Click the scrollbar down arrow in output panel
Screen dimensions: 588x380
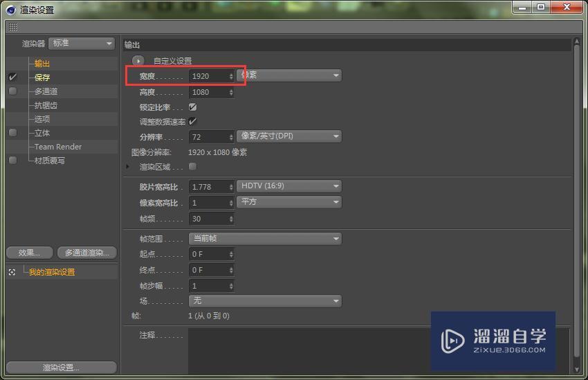point(577,369)
